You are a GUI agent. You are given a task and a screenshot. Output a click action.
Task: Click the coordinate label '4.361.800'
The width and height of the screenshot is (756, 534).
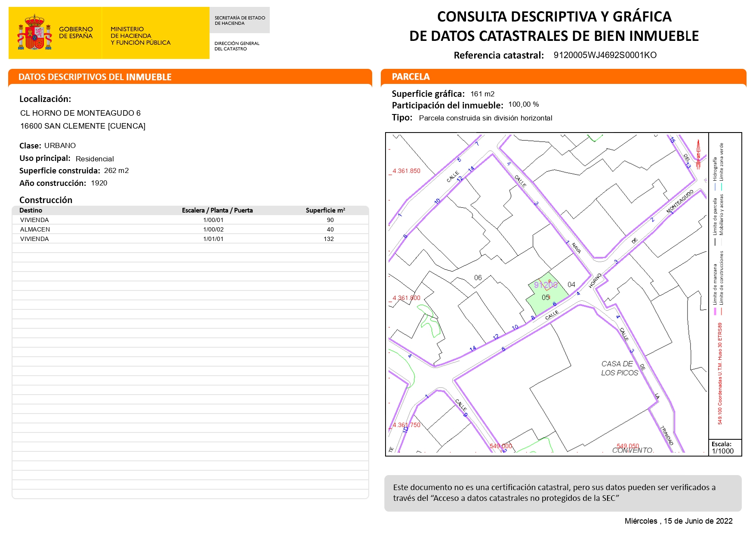pos(406,298)
